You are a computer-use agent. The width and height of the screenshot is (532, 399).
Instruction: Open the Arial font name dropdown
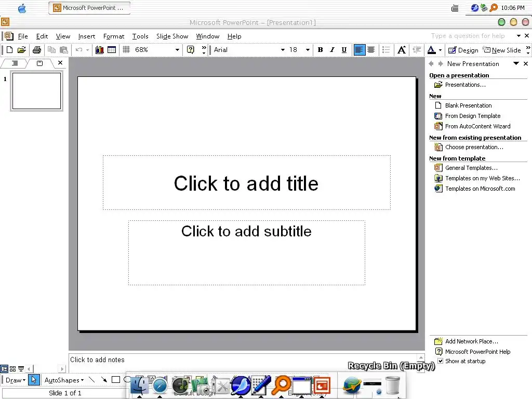(x=283, y=50)
